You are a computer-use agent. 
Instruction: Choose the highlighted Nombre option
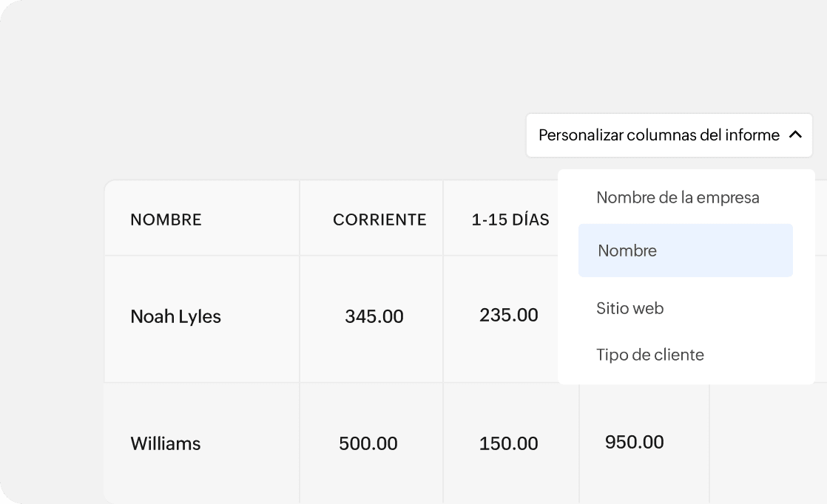coord(686,251)
